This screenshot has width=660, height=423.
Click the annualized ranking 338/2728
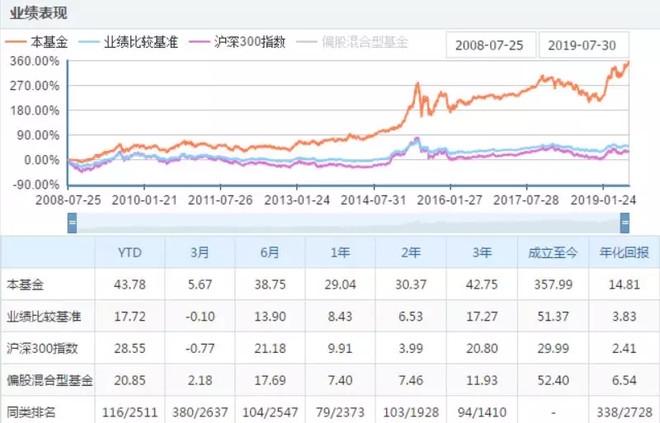(x=624, y=412)
